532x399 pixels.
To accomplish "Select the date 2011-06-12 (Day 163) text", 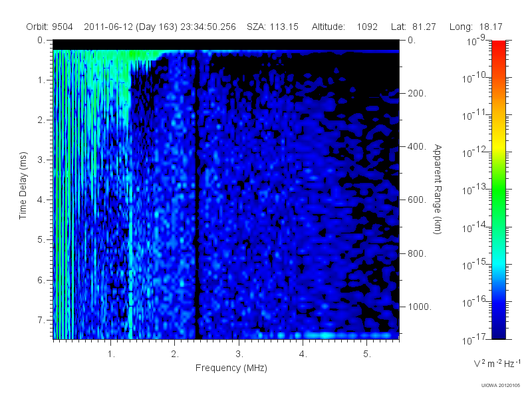I will click(130, 27).
